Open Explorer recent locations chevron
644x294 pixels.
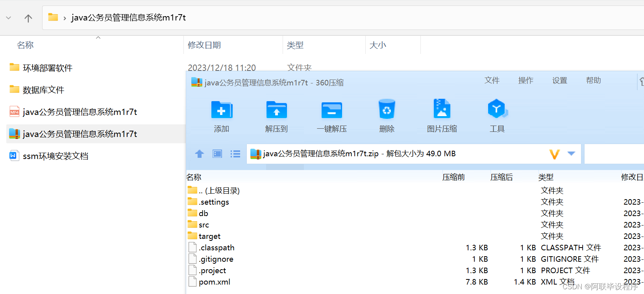(x=9, y=18)
